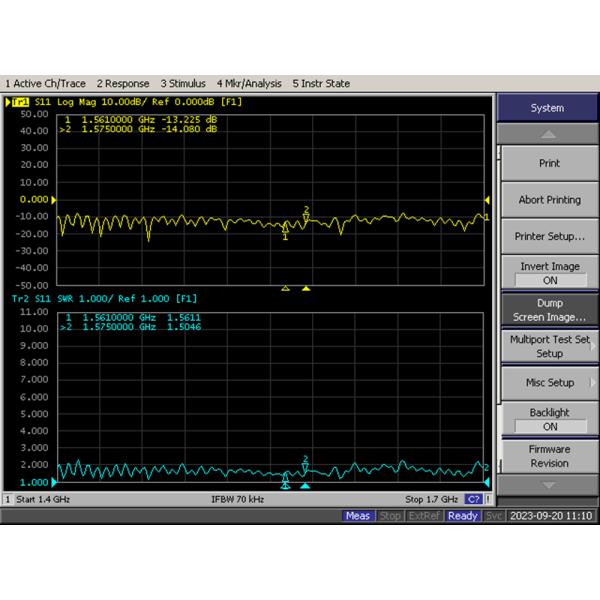Select marker 1 on yellow Log Mag trace
The image size is (600, 600).
pyautogui.click(x=286, y=236)
